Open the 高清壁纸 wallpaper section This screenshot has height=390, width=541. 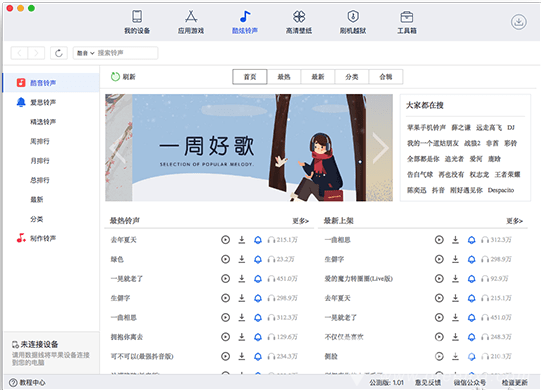[299, 22]
